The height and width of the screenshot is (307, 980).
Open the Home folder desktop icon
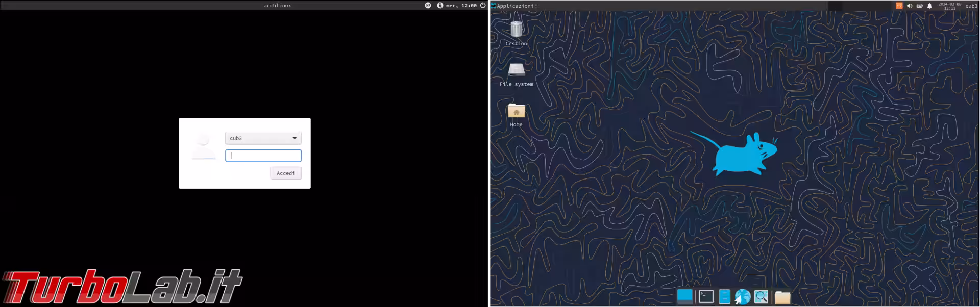pos(517,115)
